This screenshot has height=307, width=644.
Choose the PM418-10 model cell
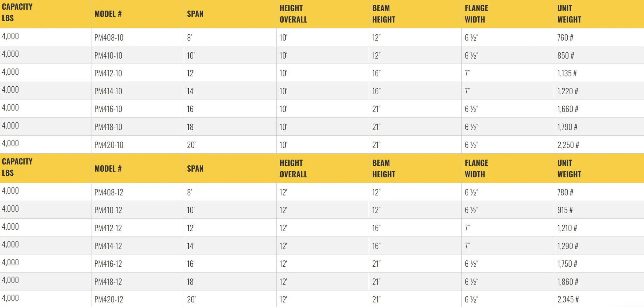108,127
